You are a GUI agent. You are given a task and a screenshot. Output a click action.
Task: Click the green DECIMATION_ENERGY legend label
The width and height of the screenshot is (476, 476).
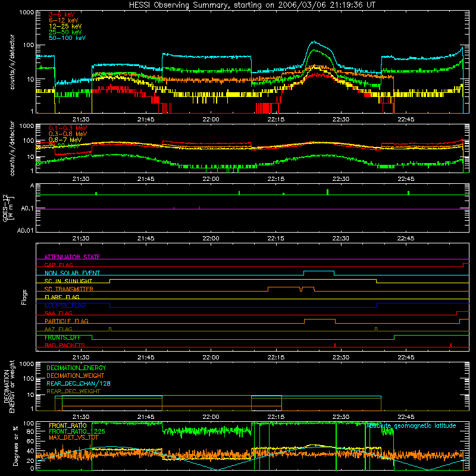(x=76, y=368)
